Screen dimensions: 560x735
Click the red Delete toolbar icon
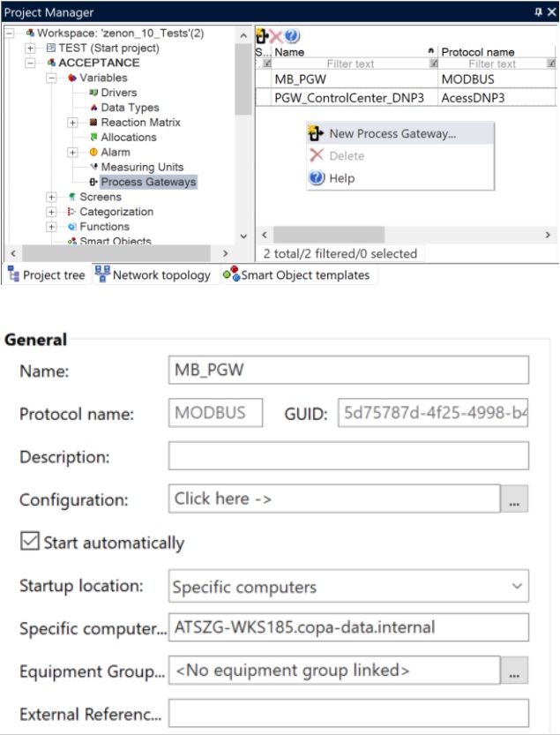click(x=275, y=36)
